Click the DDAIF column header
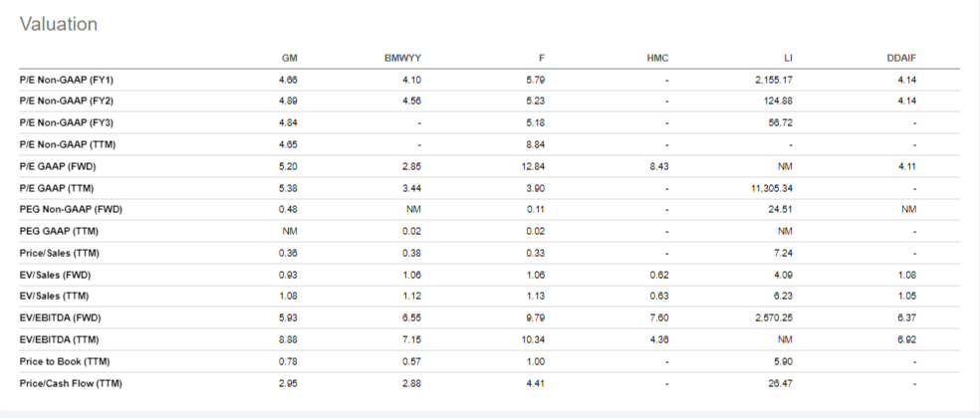The width and height of the screenshot is (980, 418). [901, 58]
